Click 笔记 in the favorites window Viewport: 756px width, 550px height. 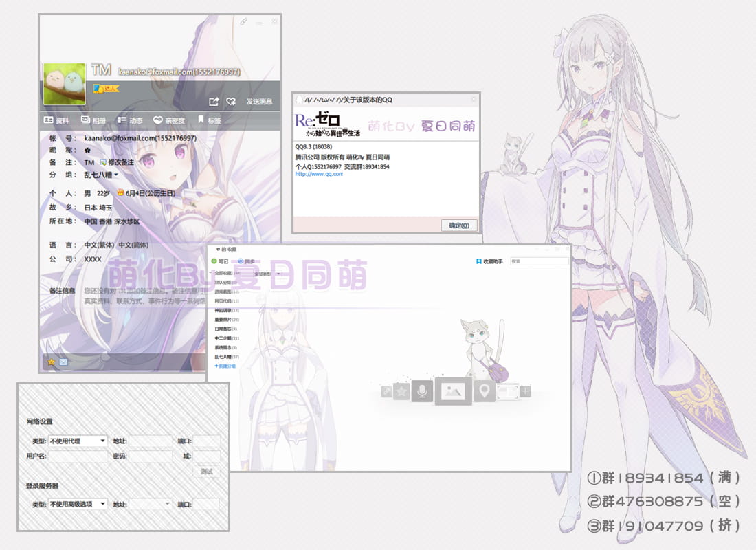tap(220, 261)
